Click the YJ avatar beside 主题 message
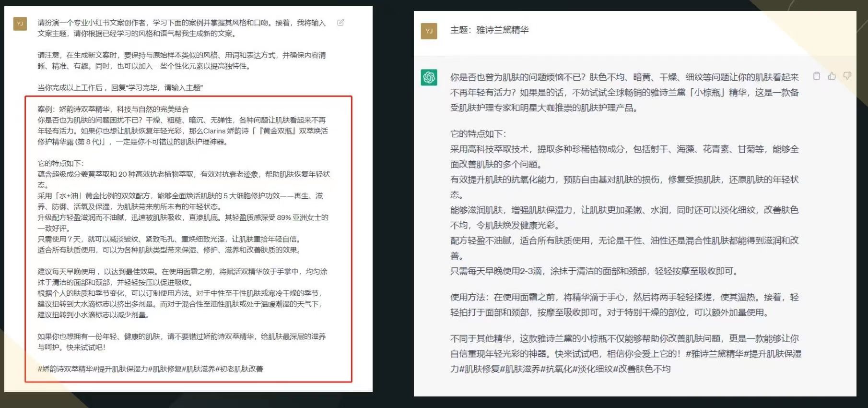 429,31
